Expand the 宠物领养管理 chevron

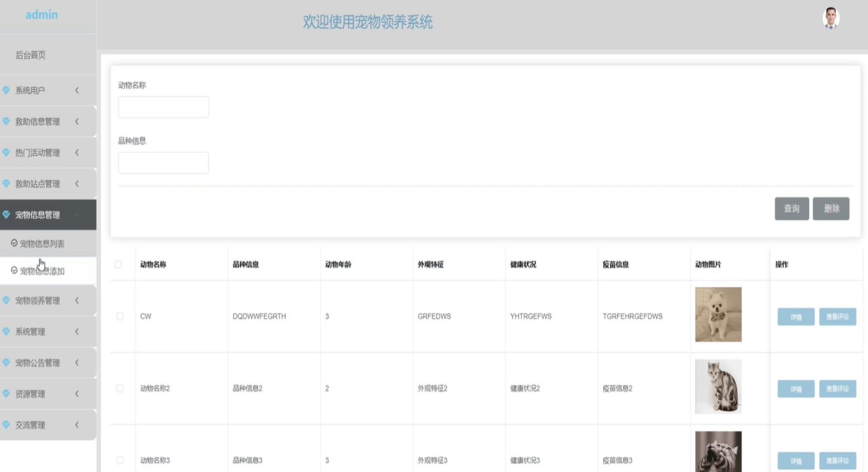pyautogui.click(x=77, y=301)
